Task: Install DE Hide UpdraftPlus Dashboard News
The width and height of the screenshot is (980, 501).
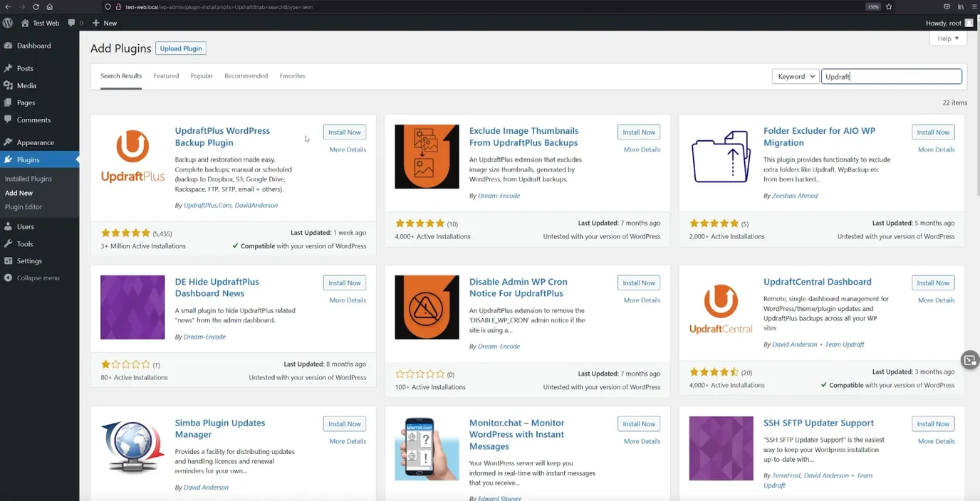Action: (x=345, y=283)
